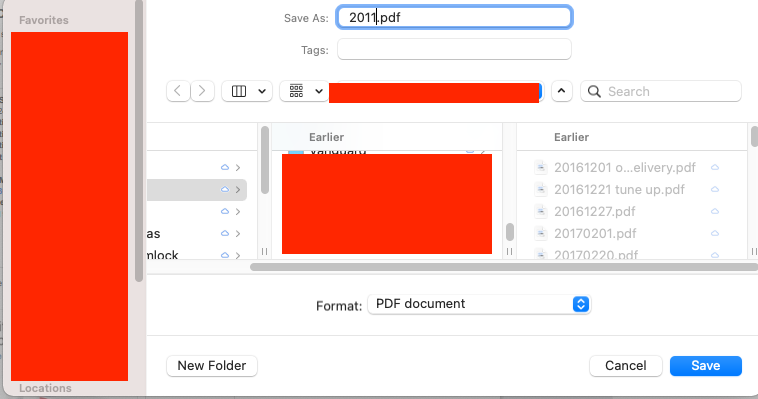
Task: Click iCloud icon next to 20161201 file
Action: point(715,167)
